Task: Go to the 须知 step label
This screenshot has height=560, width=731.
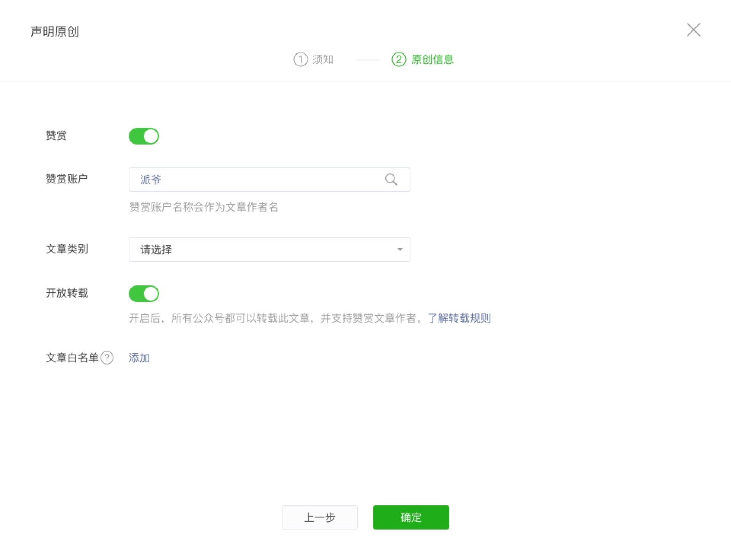Action: pyautogui.click(x=323, y=59)
